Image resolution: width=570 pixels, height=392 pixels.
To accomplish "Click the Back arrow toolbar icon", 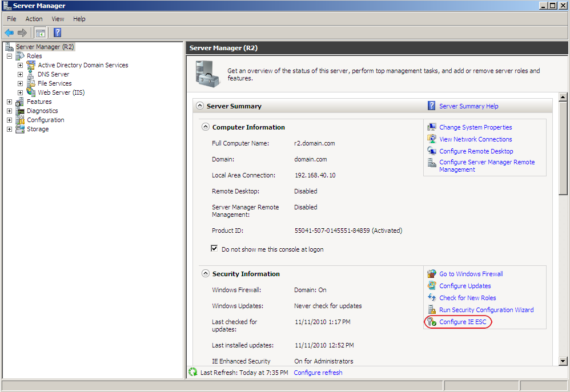I will tap(9, 33).
